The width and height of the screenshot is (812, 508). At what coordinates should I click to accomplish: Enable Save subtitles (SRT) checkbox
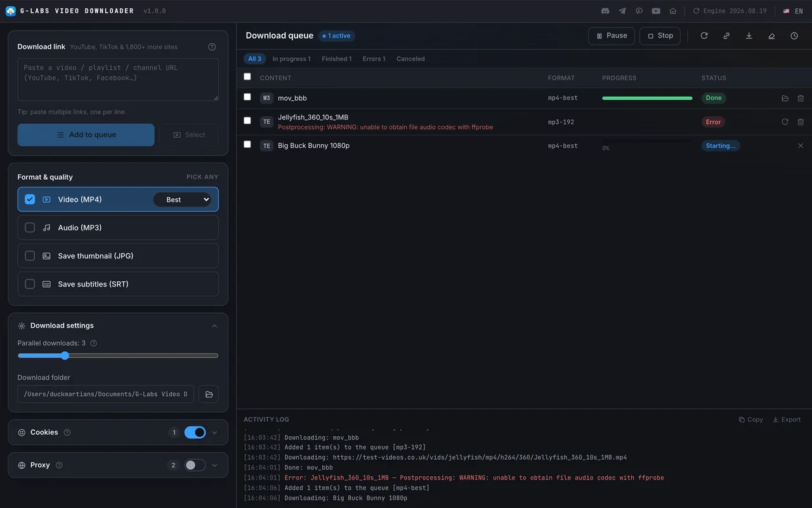pos(30,284)
